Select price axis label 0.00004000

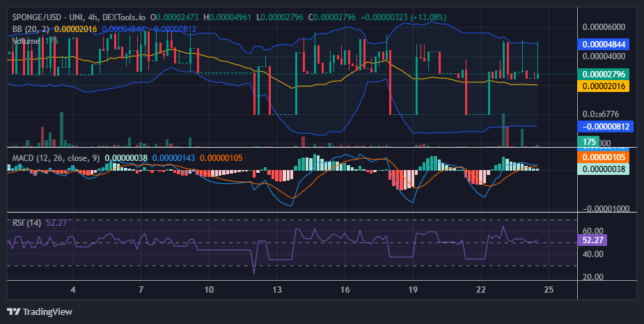[604, 56]
